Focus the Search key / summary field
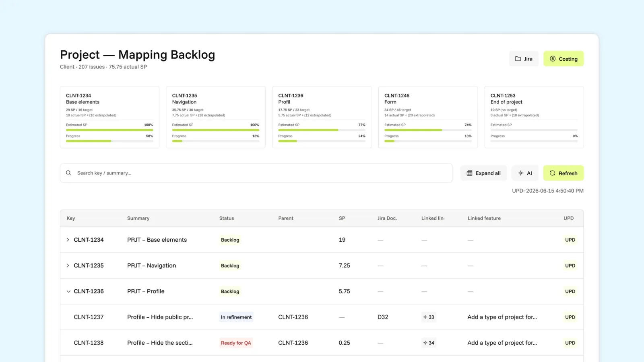 256,173
